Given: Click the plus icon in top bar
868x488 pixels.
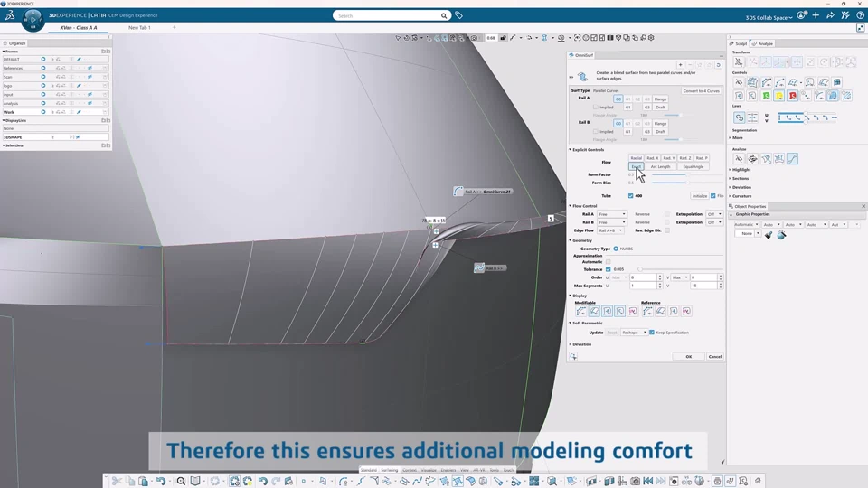Looking at the screenshot, I should 816,15.
